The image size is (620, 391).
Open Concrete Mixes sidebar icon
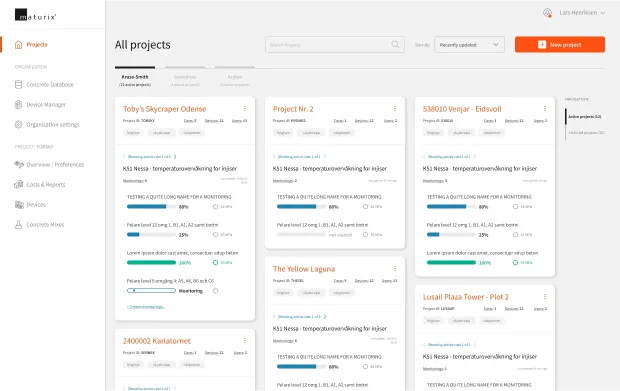18,225
